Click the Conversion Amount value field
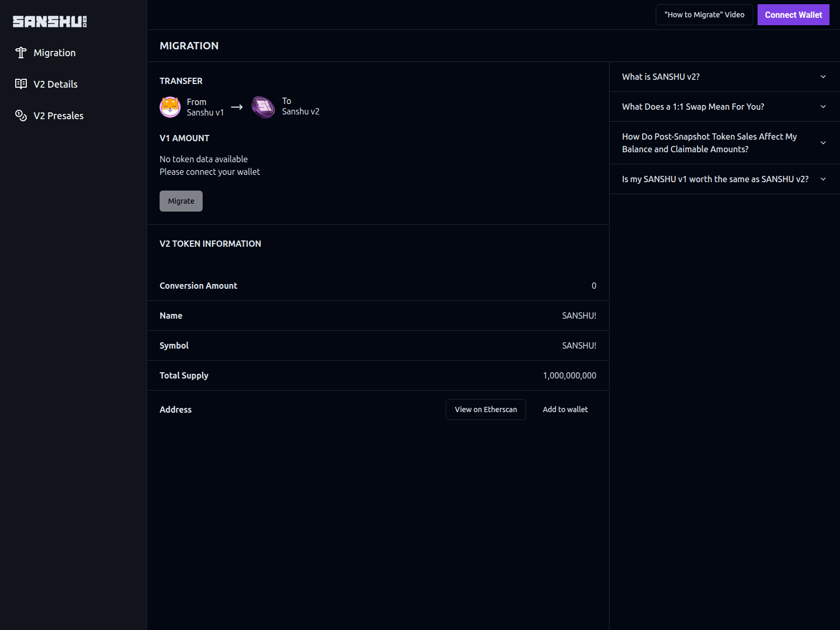 click(593, 286)
